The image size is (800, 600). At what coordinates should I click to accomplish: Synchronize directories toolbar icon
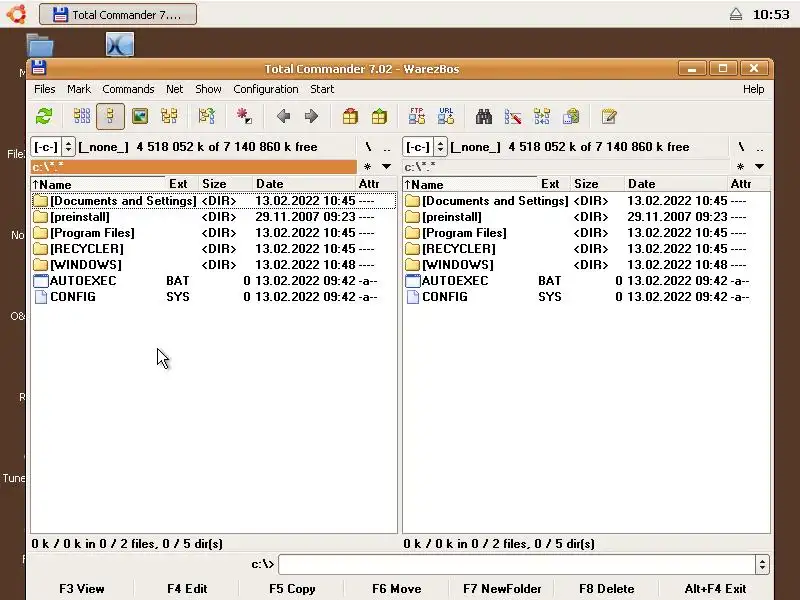[x=542, y=116]
